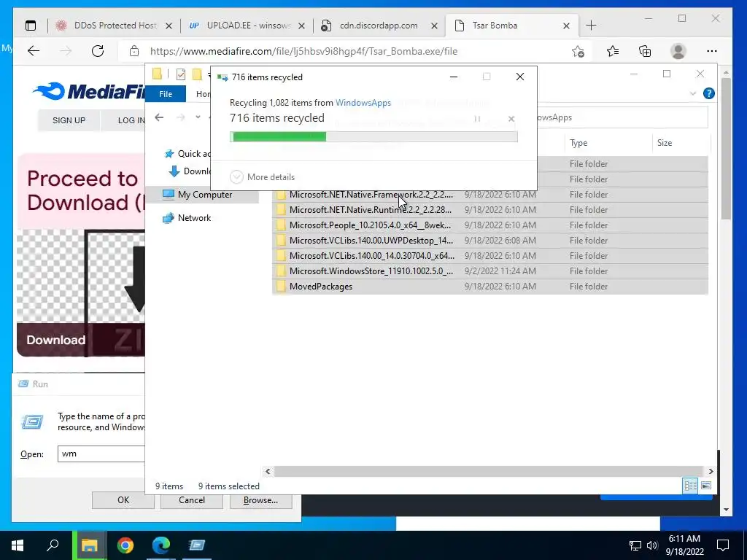747x560 pixels.
Task: Click Explorer horizontal scrollbar track
Action: (489, 471)
